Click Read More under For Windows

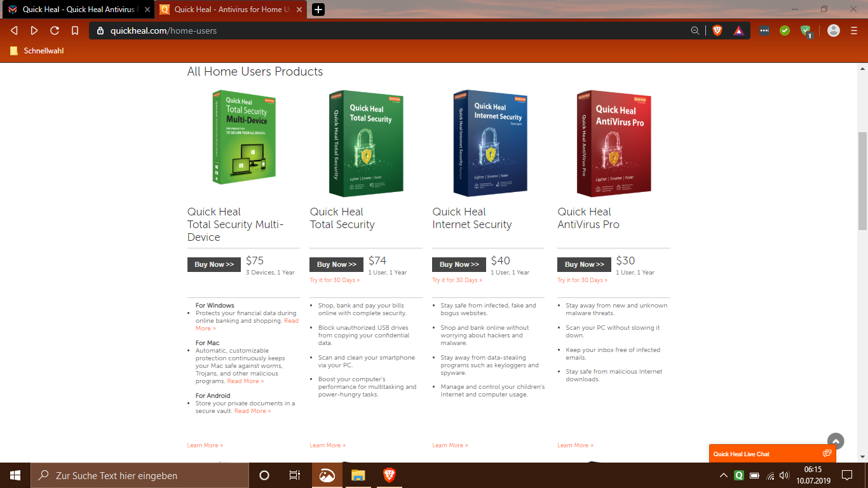(291, 321)
